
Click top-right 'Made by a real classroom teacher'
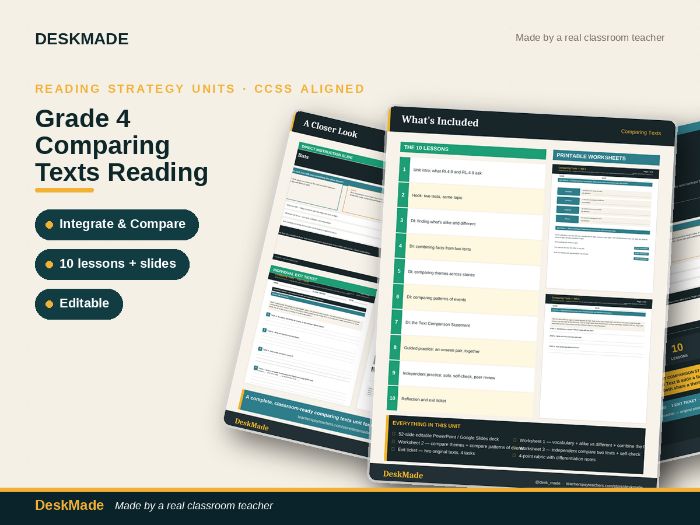[590, 38]
